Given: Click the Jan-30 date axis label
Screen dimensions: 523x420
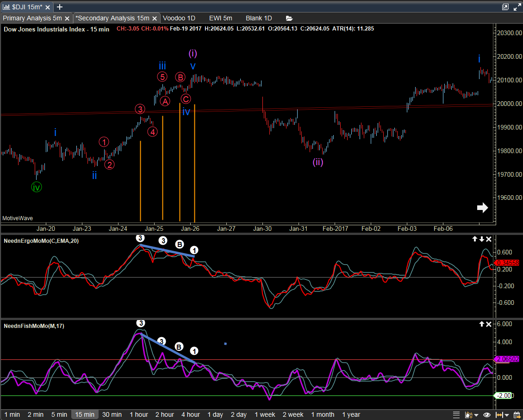Looking at the screenshot, I should pyautogui.click(x=262, y=229).
